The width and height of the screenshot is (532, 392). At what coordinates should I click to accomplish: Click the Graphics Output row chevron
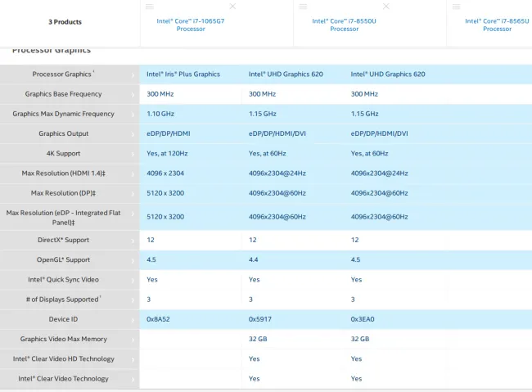[133, 134]
